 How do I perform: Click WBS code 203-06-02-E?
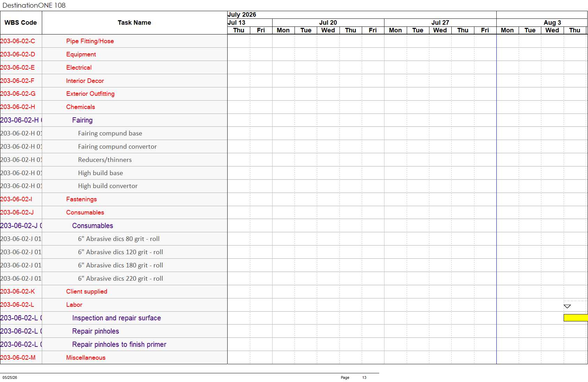[17, 68]
